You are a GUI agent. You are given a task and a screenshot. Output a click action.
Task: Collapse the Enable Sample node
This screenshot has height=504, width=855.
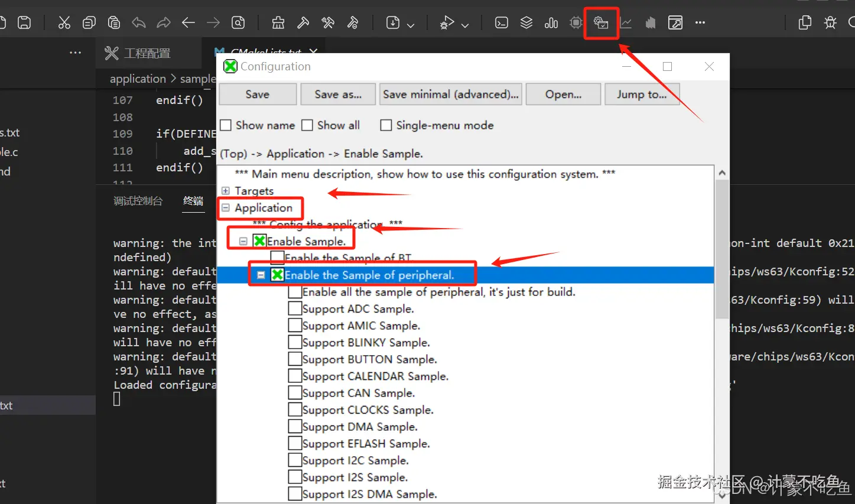(243, 241)
